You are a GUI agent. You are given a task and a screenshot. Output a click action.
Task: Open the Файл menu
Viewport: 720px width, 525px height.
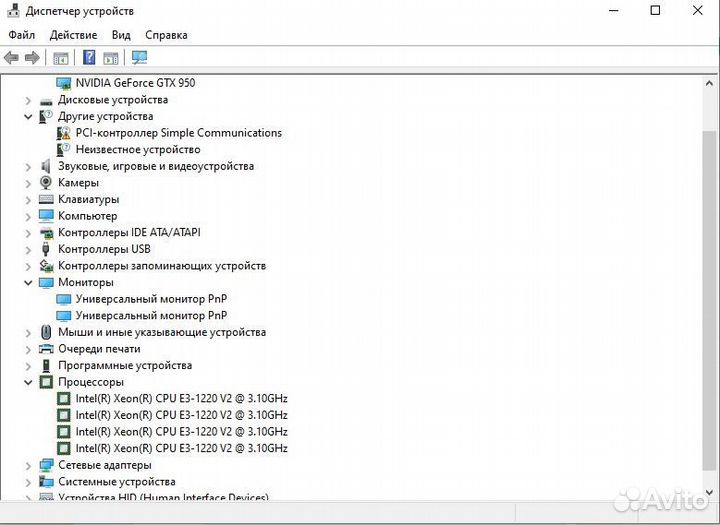(x=22, y=35)
